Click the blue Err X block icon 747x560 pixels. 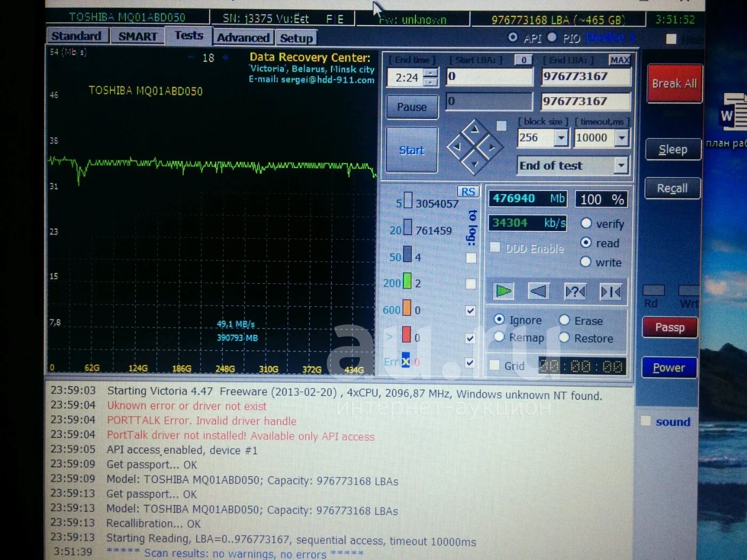tap(406, 361)
